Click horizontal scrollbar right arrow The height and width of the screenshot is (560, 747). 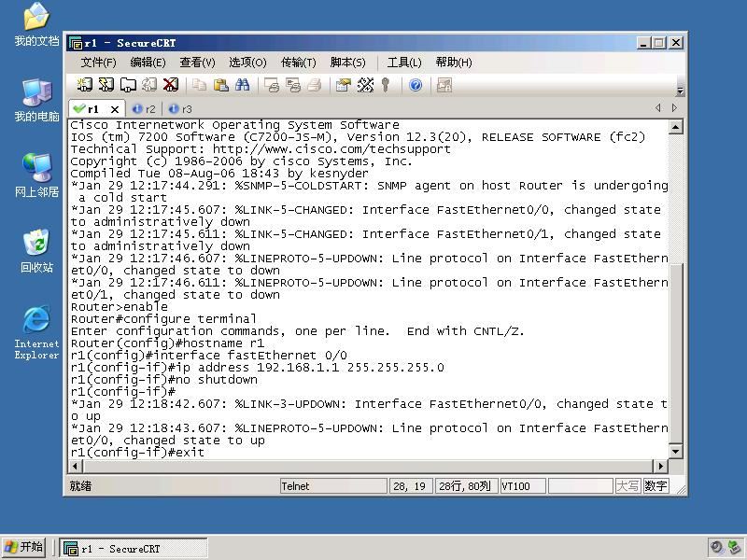(660, 466)
